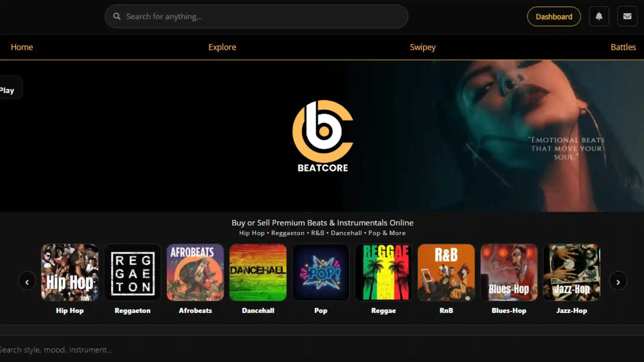Navigate to the Battles tab
The width and height of the screenshot is (644, 362).
click(623, 47)
